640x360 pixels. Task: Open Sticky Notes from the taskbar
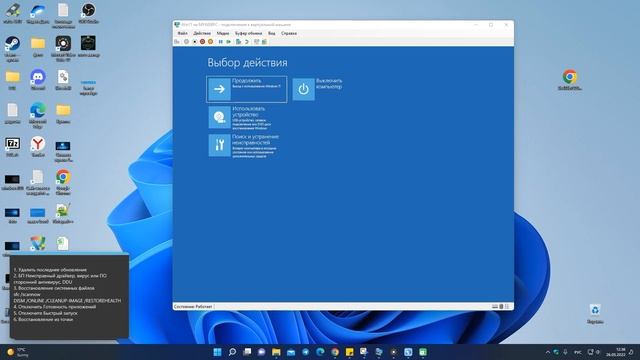click(350, 352)
